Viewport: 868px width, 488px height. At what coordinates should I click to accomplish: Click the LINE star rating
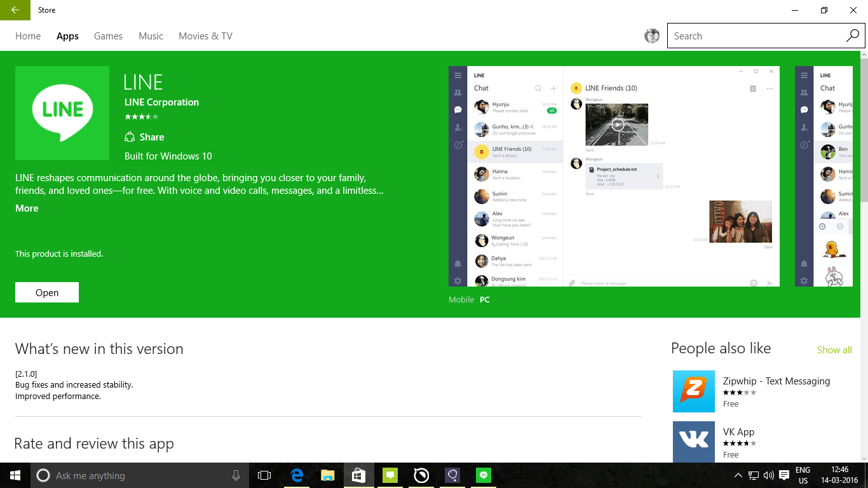pos(142,117)
